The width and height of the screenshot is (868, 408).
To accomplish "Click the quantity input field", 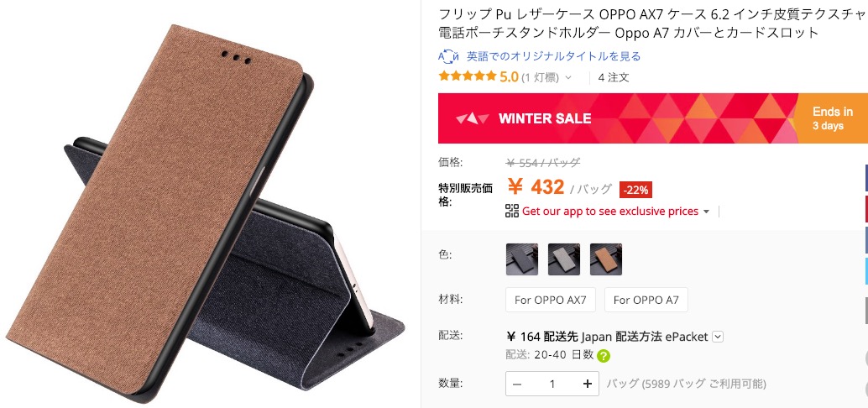I will pyautogui.click(x=552, y=384).
